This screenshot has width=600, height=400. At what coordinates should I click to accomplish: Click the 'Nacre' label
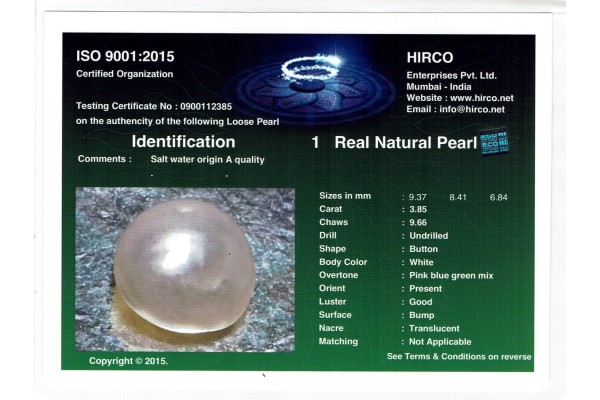pos(331,328)
